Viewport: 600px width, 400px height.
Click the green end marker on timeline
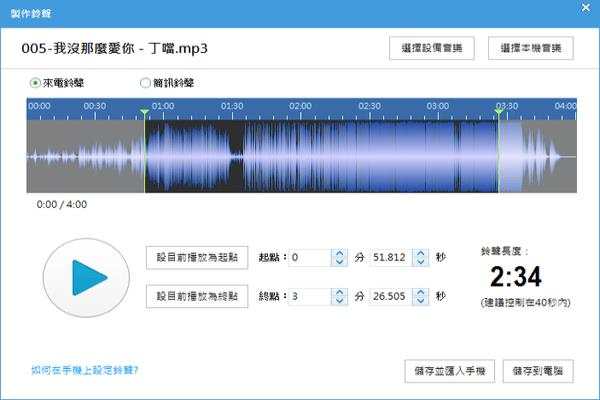click(498, 111)
